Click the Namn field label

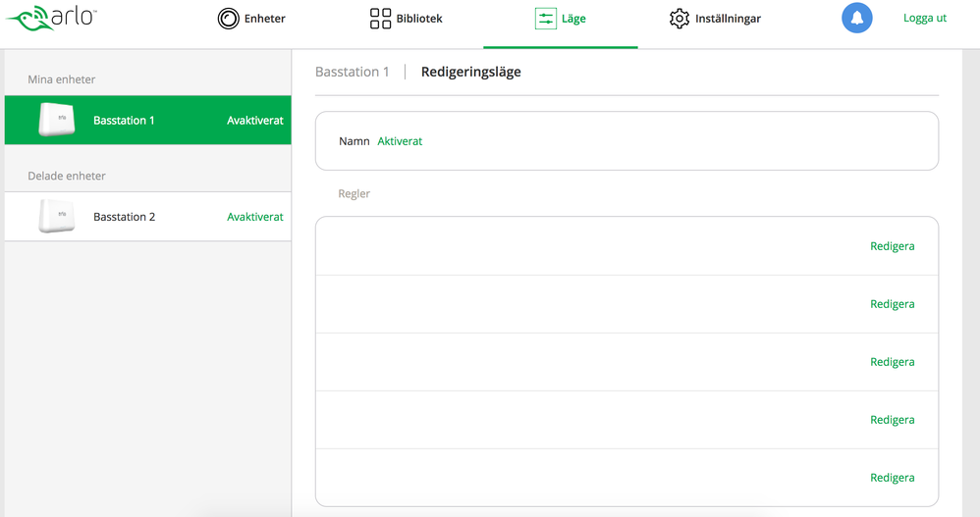[354, 141]
